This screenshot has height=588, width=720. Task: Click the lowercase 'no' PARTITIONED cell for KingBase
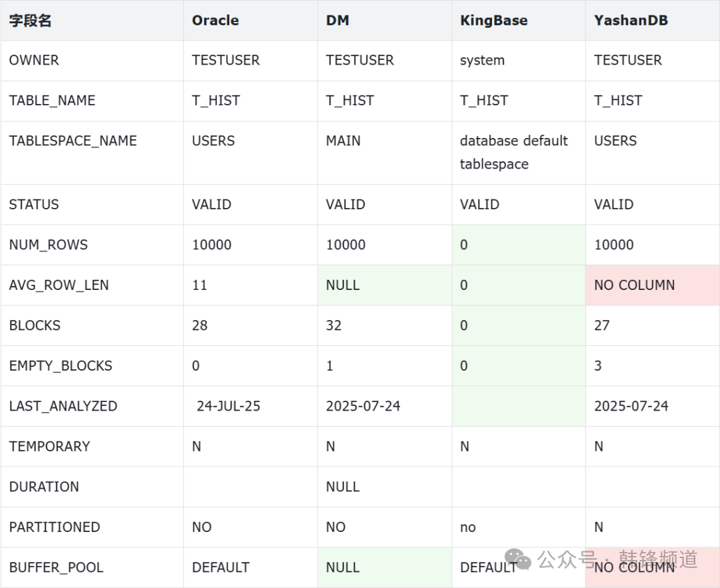pos(468,527)
